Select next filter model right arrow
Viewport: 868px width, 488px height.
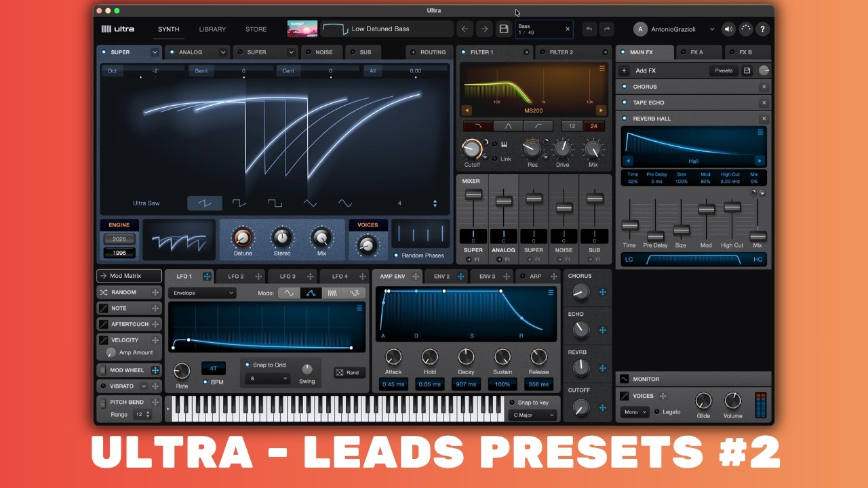601,110
